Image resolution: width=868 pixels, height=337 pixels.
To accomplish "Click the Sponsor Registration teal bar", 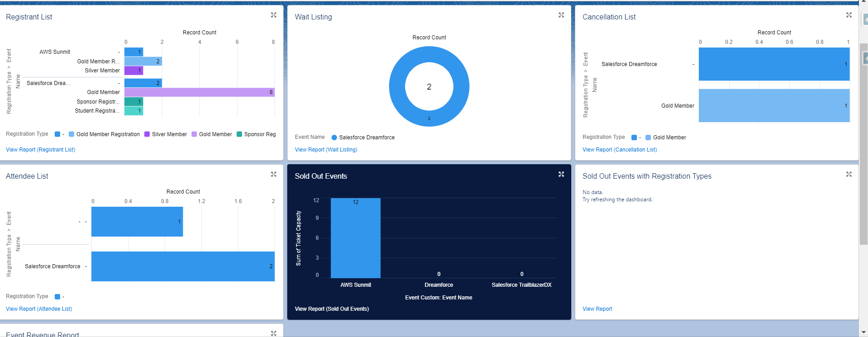I will [134, 102].
